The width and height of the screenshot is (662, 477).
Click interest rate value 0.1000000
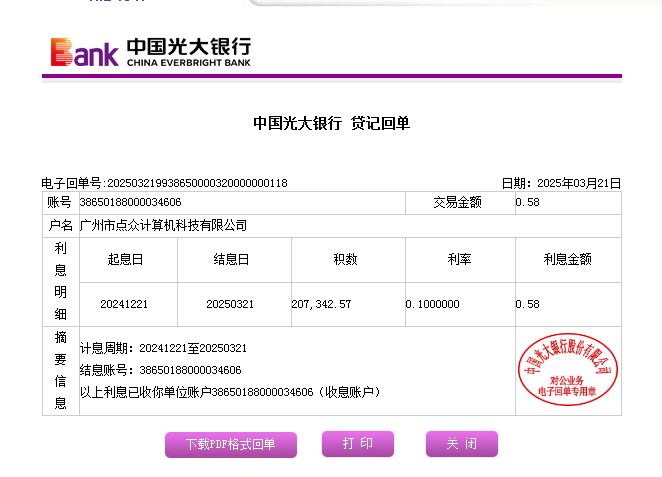pos(432,304)
